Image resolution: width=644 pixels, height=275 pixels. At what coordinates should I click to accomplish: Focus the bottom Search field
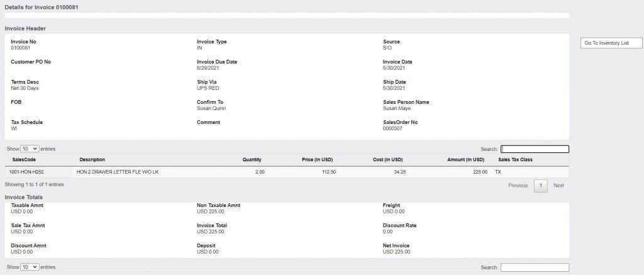pos(535,267)
